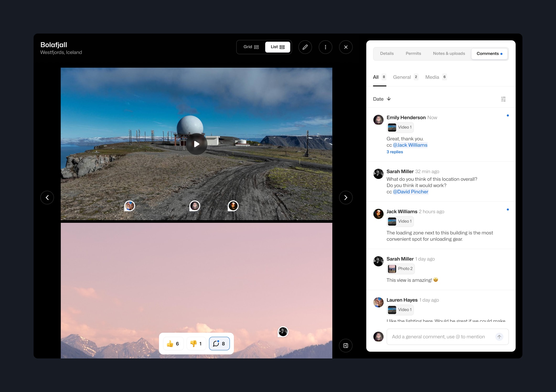Open Video 1 chip in Emily Henderson's comment

coord(400,127)
